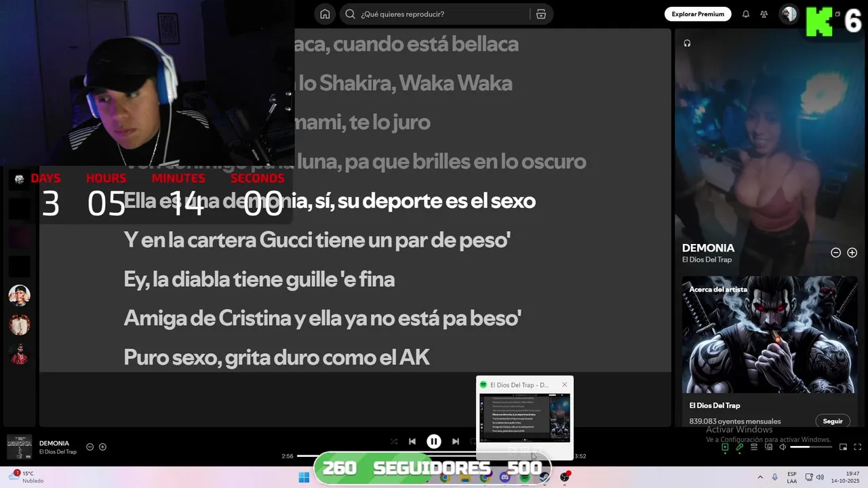868x488 pixels.
Task: Open 'Acerca del artista' artist card image
Action: pyautogui.click(x=770, y=334)
